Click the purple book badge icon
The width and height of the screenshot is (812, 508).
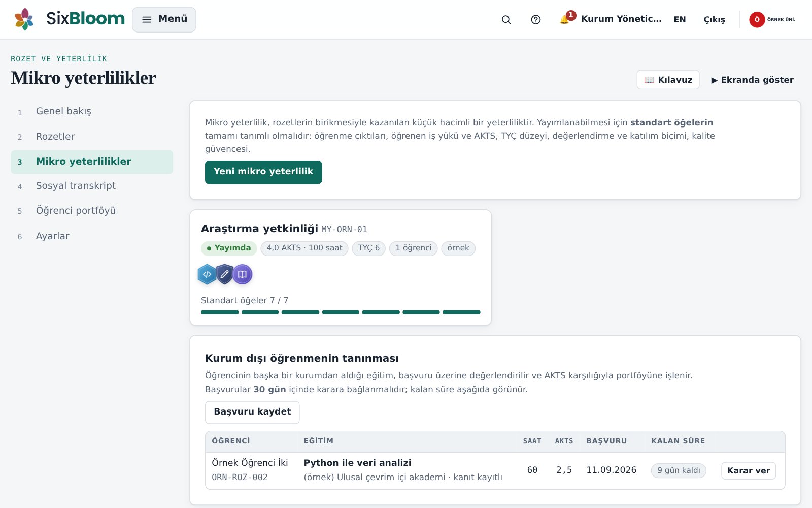(243, 274)
